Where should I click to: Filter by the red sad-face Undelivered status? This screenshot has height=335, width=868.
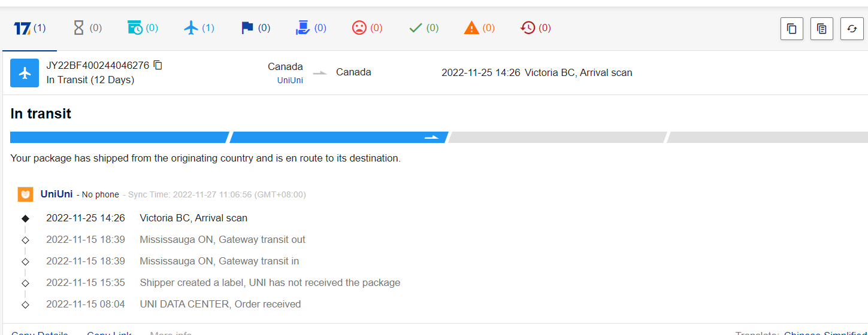[367, 28]
